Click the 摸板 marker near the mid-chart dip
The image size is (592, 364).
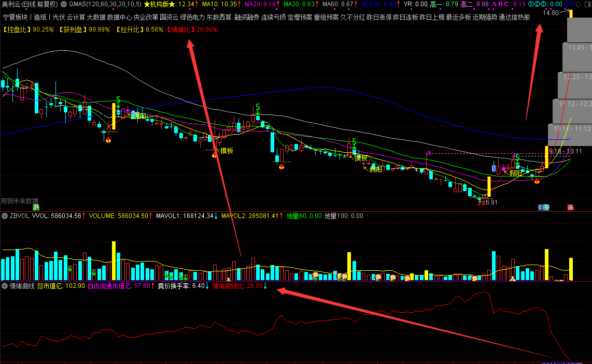[x=227, y=151]
